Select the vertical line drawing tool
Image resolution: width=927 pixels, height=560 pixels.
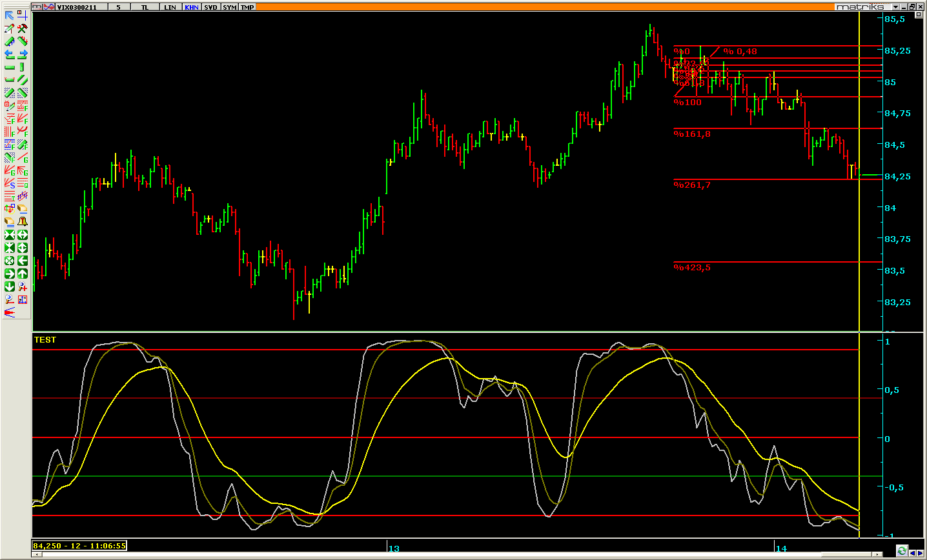tap(23, 67)
